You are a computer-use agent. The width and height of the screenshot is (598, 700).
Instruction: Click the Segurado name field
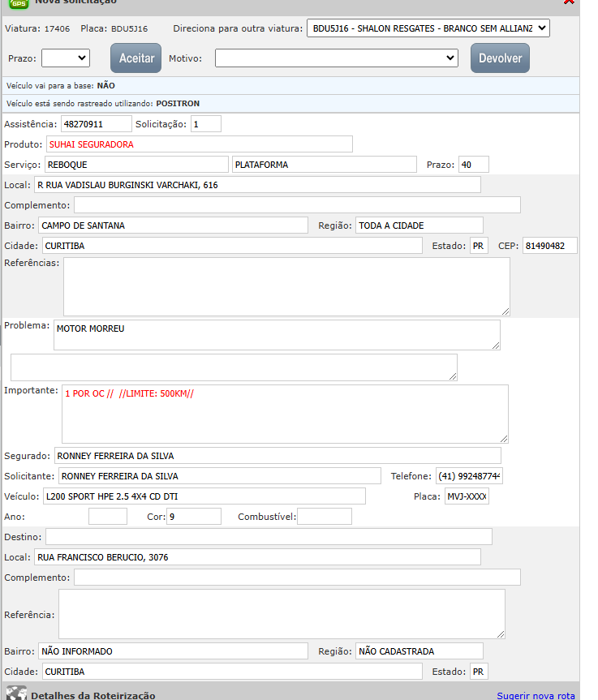(x=277, y=455)
